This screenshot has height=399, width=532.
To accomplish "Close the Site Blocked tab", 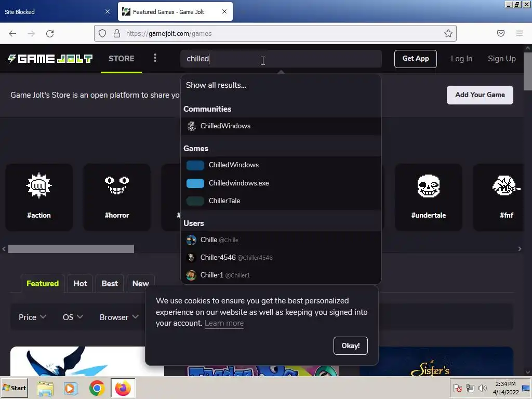I will (108, 11).
